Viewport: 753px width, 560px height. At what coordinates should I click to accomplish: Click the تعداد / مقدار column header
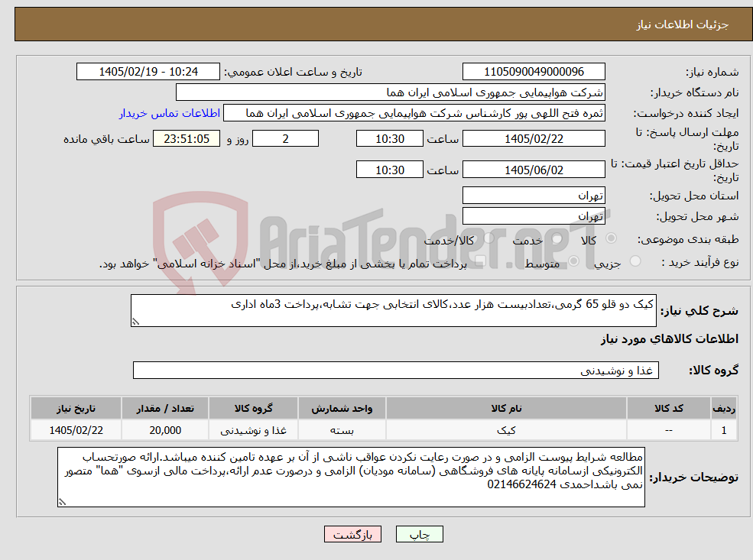164,409
